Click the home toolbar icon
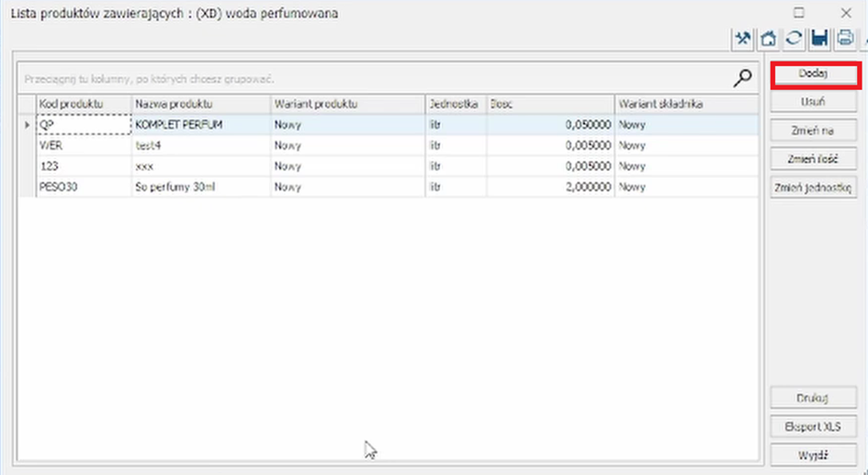 (769, 39)
